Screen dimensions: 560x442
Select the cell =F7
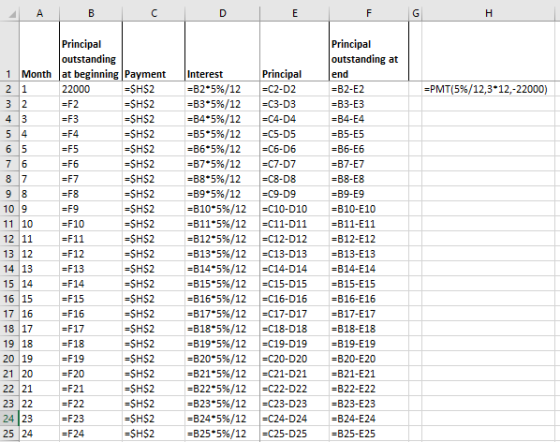pyautogui.click(x=91, y=179)
